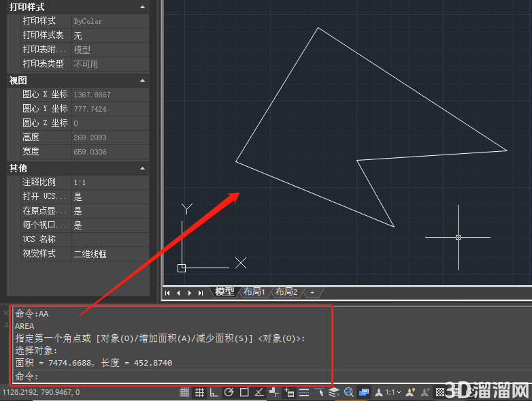The height and width of the screenshot is (401, 532).
Task: Click the 注释比例 value 1:1
Action: tap(110, 182)
